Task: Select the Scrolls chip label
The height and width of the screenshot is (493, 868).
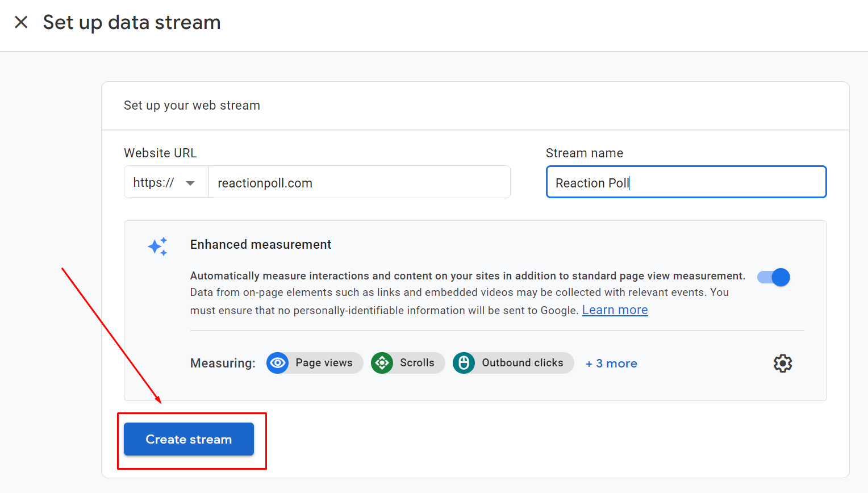Action: (x=417, y=363)
